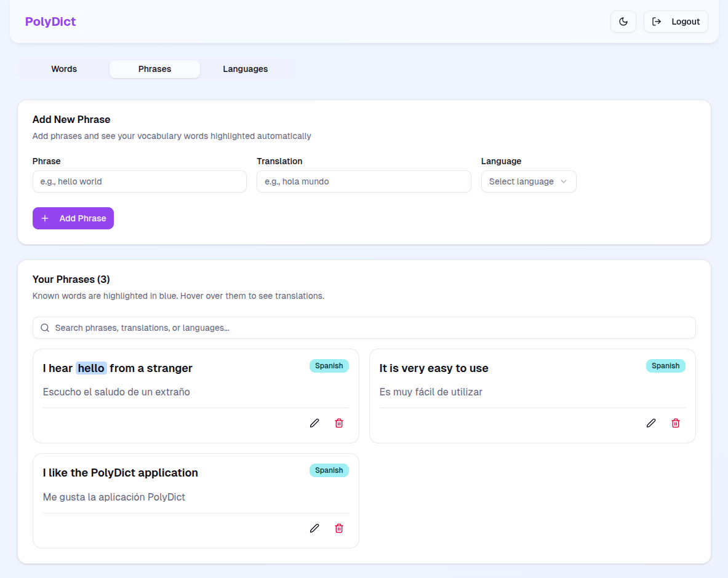This screenshot has height=578, width=728.
Task: Click Spanish badge on 'I like the PolyDict' card
Action: pyautogui.click(x=329, y=470)
